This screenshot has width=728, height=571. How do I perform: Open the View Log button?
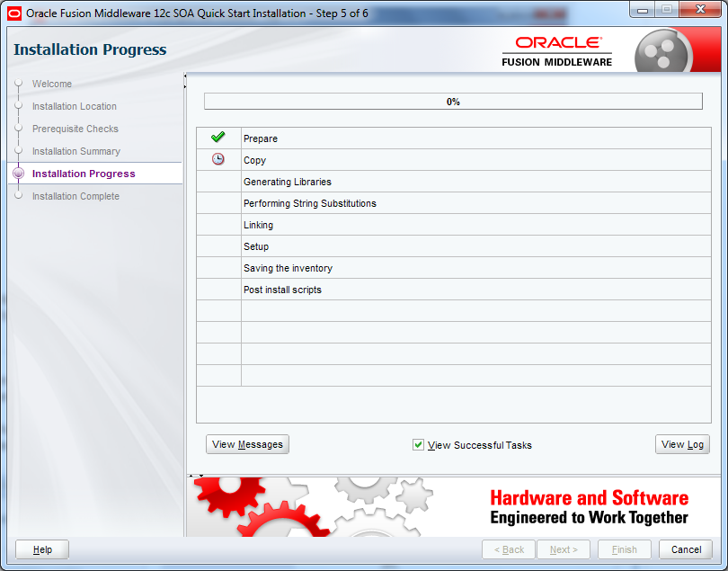682,444
